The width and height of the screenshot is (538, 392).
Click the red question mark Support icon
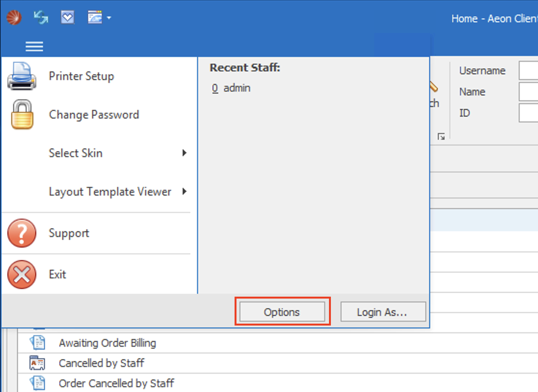click(22, 233)
